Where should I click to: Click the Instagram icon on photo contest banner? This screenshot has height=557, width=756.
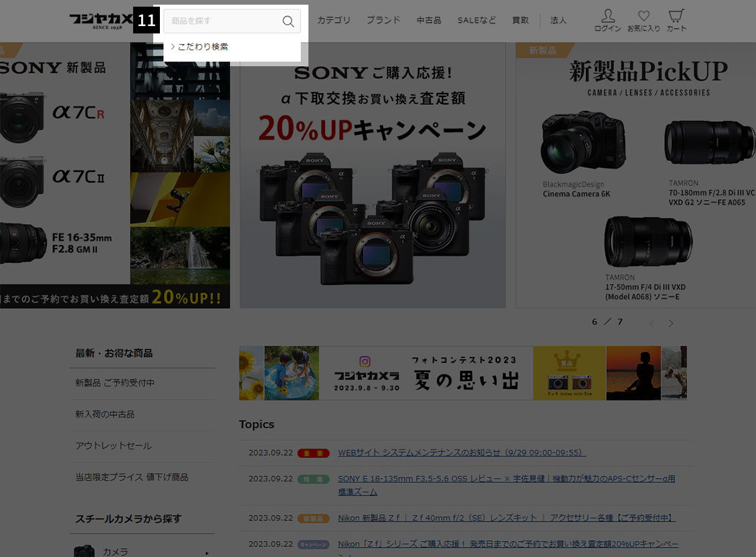(365, 361)
